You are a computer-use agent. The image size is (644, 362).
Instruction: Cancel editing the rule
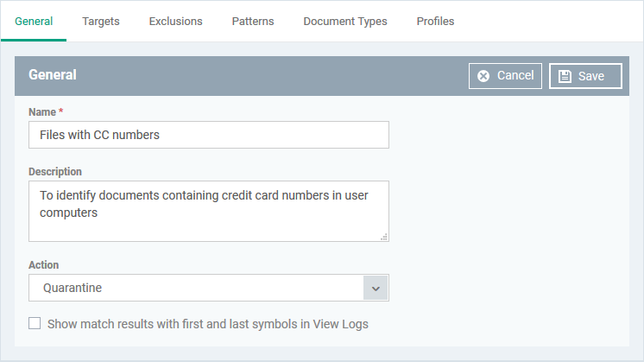(x=505, y=76)
